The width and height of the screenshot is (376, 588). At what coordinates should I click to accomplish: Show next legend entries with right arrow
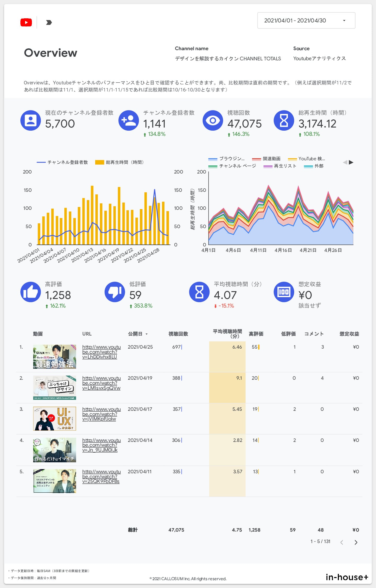(351, 162)
